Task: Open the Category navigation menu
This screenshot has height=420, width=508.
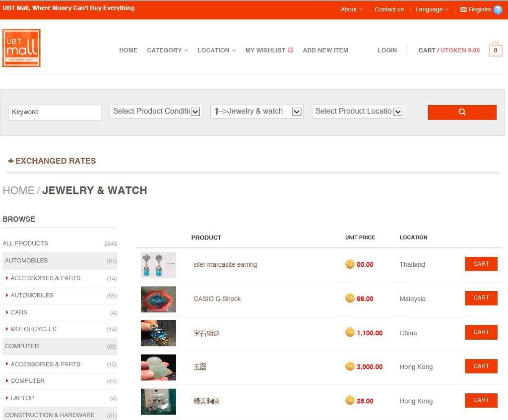Action: click(x=167, y=50)
